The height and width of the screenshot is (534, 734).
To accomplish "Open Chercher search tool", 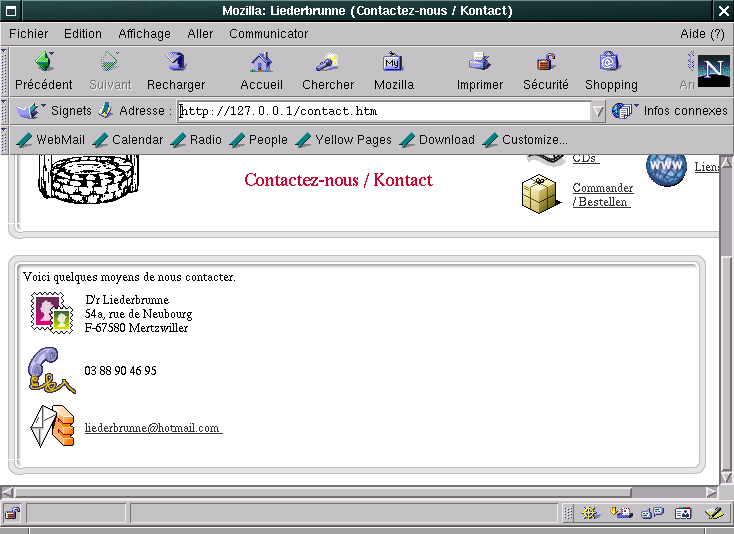I will (x=328, y=63).
